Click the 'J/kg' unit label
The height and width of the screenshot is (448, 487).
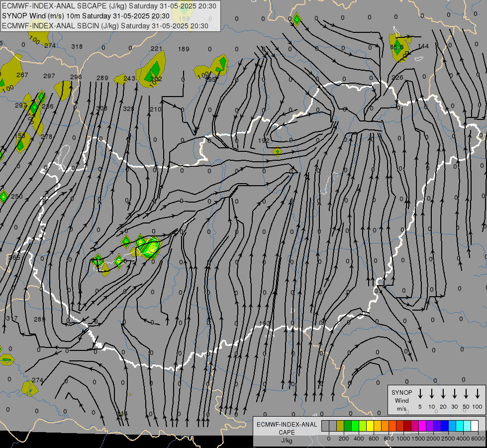(287, 441)
